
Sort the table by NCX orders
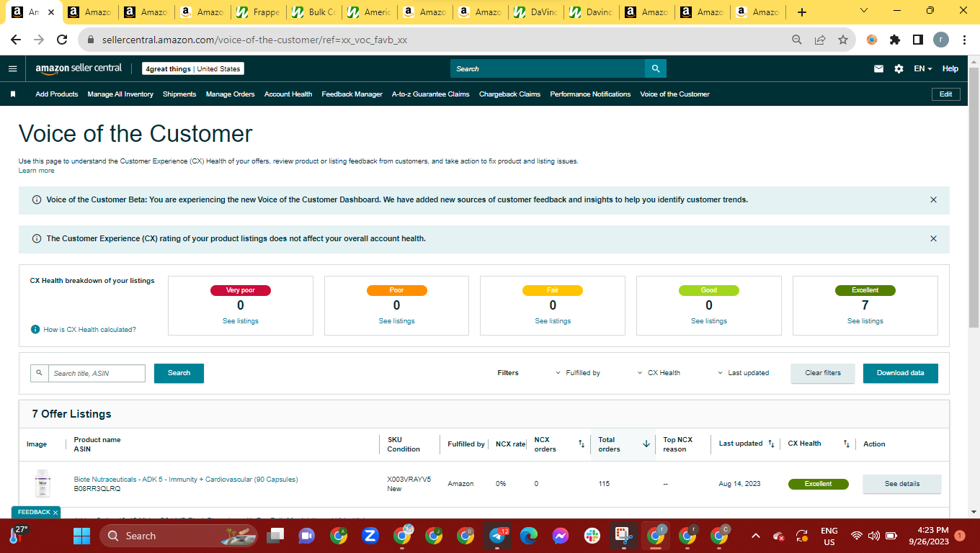582,444
